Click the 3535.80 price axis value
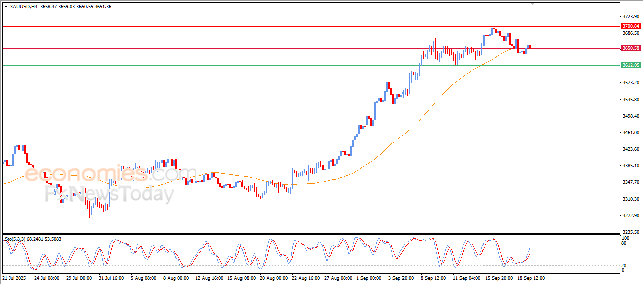Screen dimensions: 644x285 pos(631,99)
